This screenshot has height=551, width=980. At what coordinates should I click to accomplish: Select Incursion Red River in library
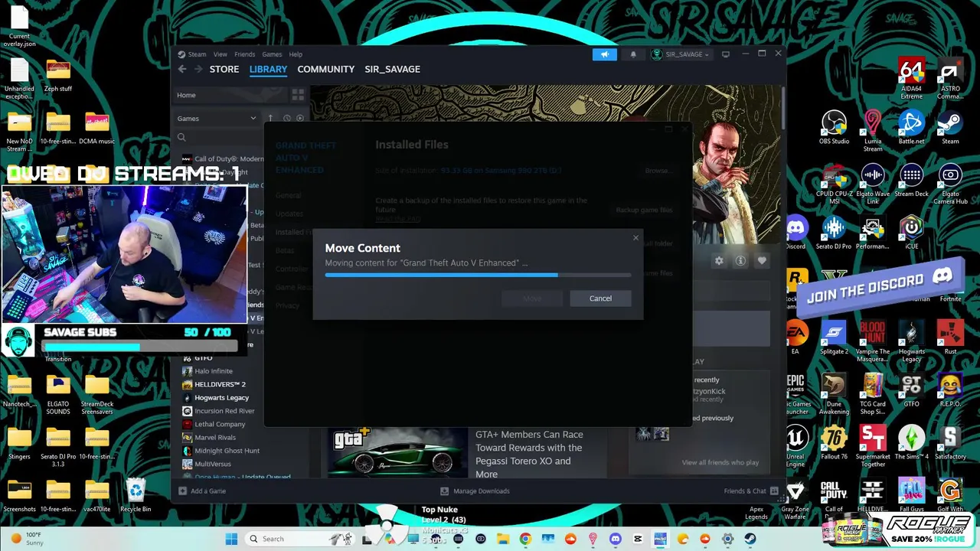coord(224,411)
